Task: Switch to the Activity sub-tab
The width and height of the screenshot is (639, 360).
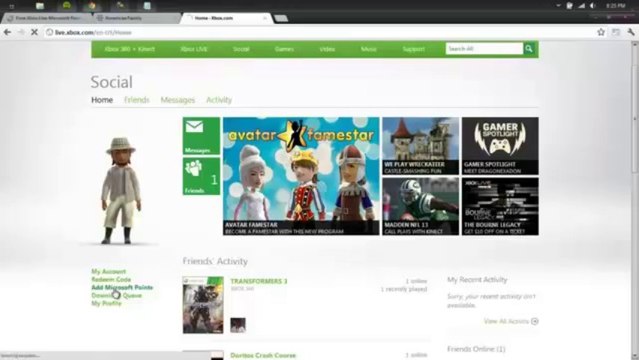Action: (219, 100)
